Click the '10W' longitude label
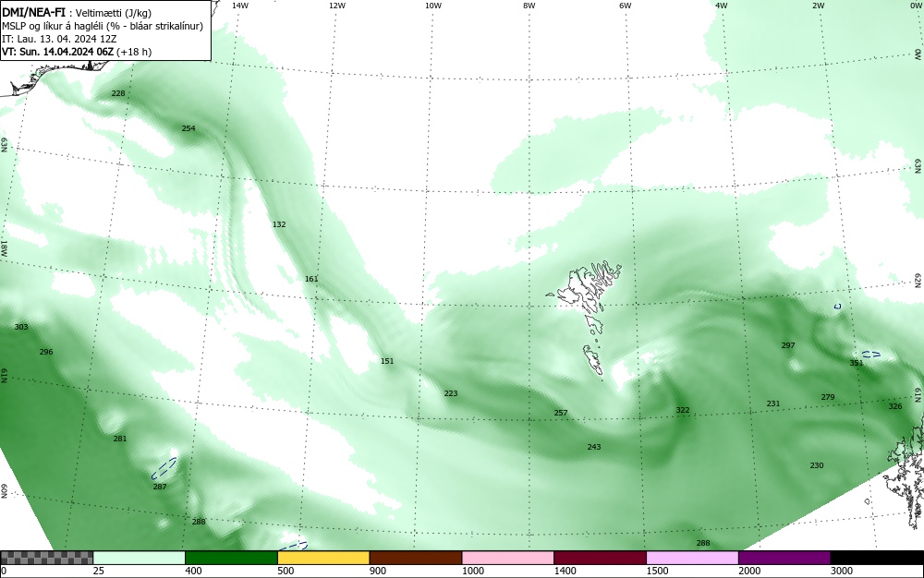 coord(433,6)
